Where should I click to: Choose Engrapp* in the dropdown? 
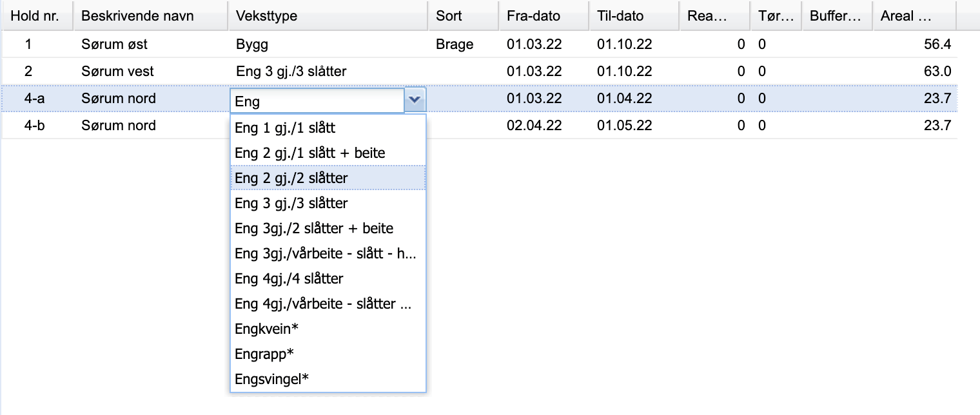click(328, 354)
